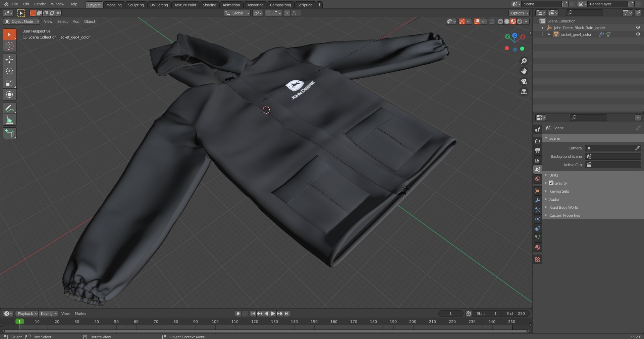Enable the Gravity checkbox
The width and height of the screenshot is (644, 339).
pyautogui.click(x=551, y=183)
